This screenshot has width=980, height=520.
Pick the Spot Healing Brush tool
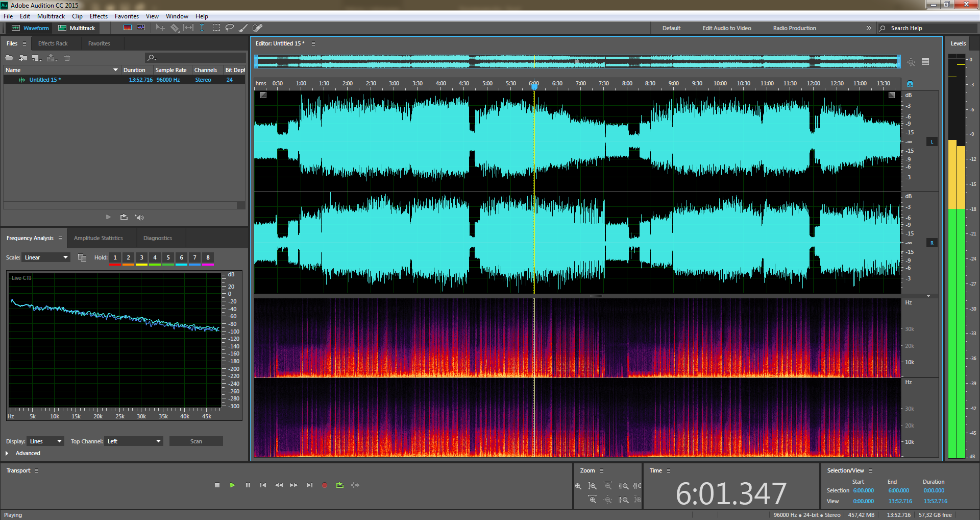pyautogui.click(x=258, y=28)
